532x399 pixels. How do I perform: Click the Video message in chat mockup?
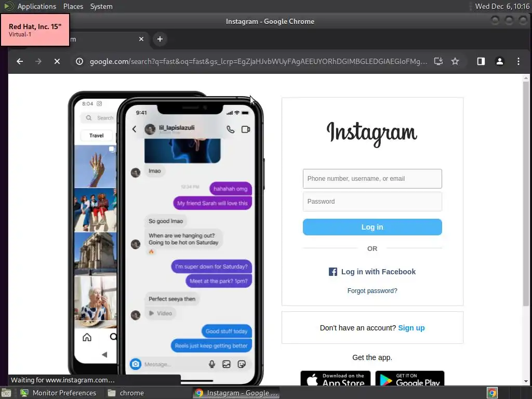(x=161, y=313)
